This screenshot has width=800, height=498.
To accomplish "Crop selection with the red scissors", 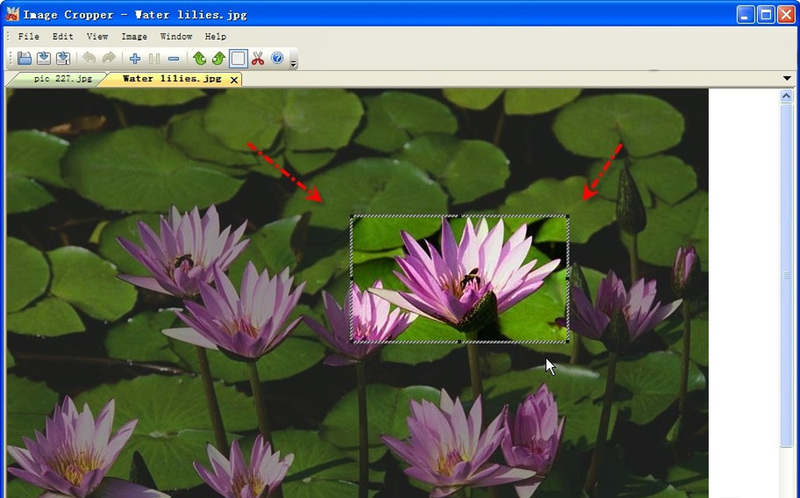I will 258,58.
